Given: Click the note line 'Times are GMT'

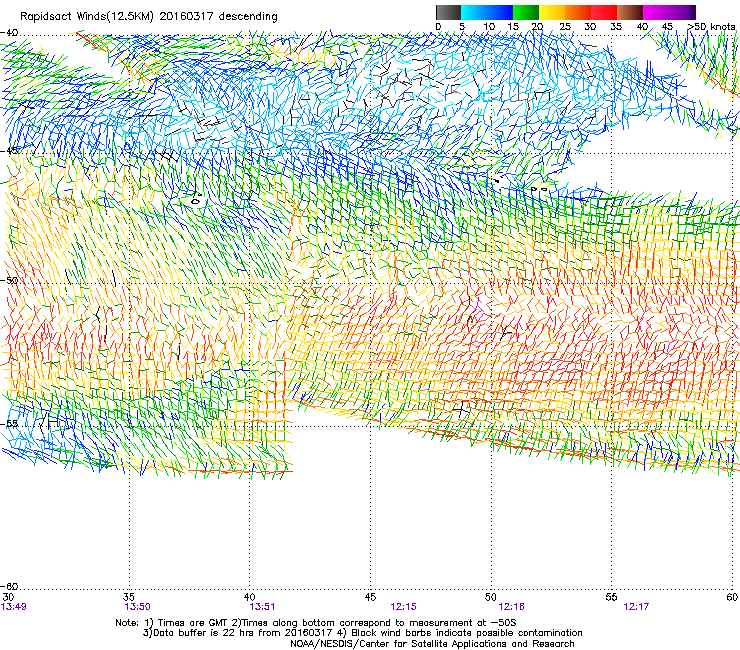Looking at the screenshot, I should 316,623.
